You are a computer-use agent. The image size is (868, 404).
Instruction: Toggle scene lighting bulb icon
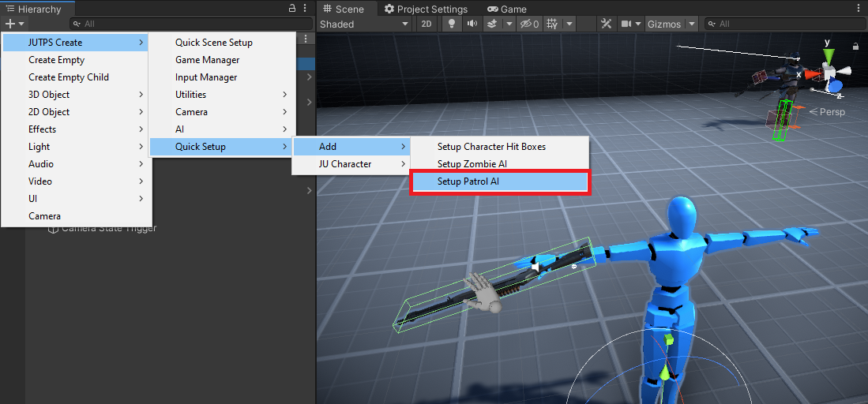[453, 24]
